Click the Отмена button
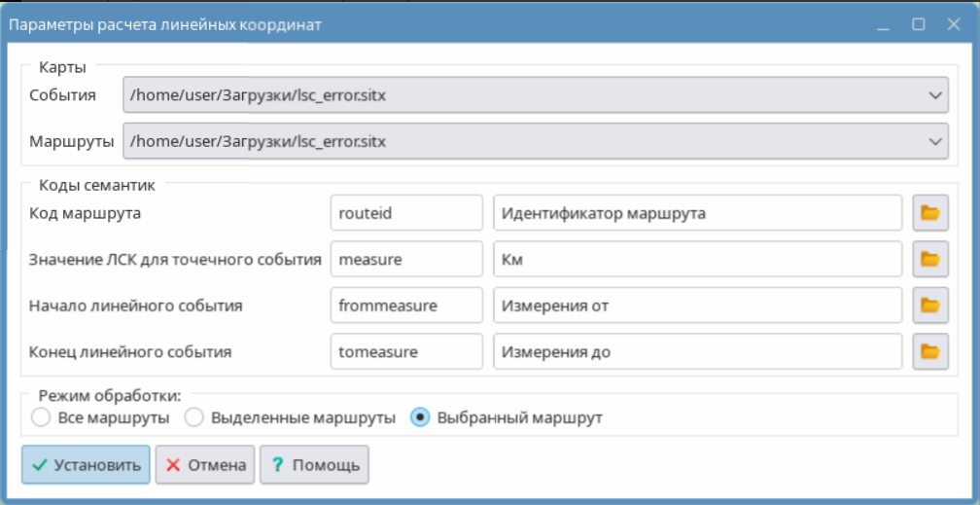980x505 pixels. (x=205, y=465)
